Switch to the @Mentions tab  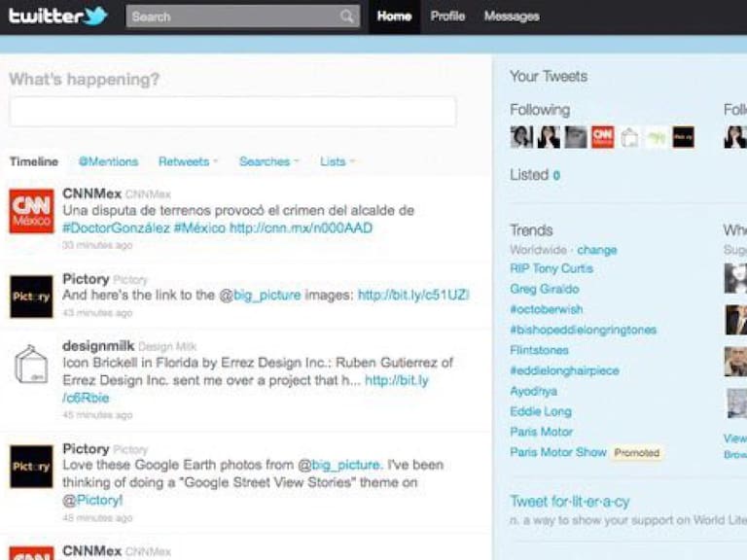click(x=108, y=161)
